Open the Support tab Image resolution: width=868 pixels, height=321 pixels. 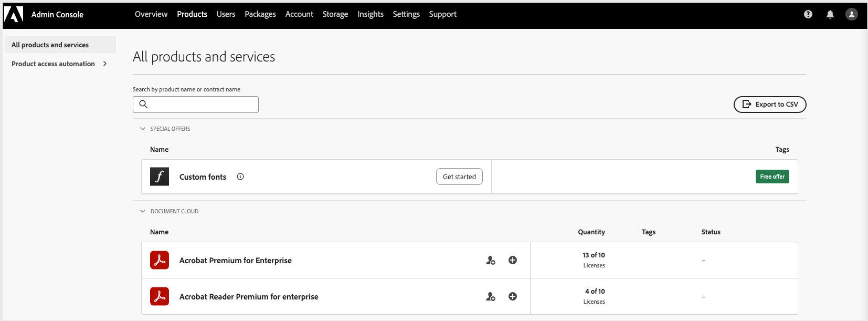(x=443, y=14)
